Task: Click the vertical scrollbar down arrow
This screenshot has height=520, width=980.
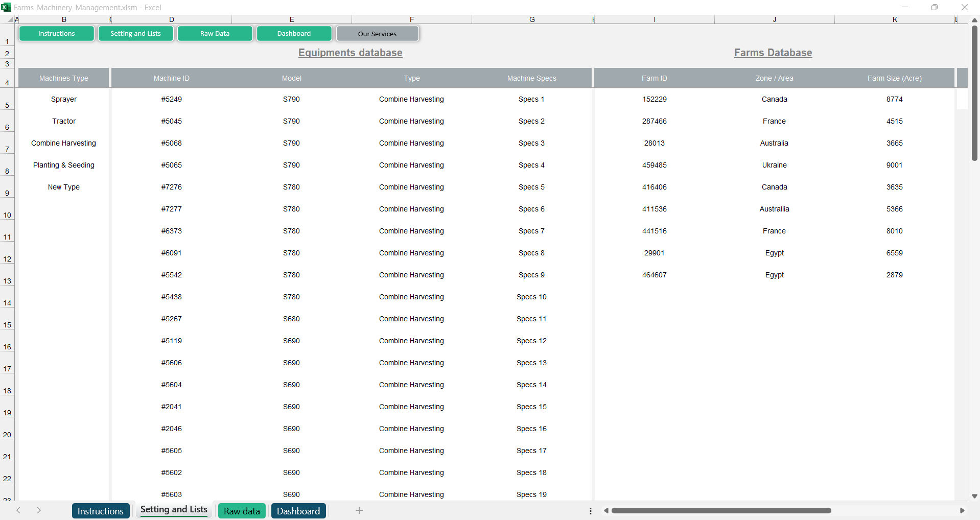Action: pyautogui.click(x=974, y=496)
